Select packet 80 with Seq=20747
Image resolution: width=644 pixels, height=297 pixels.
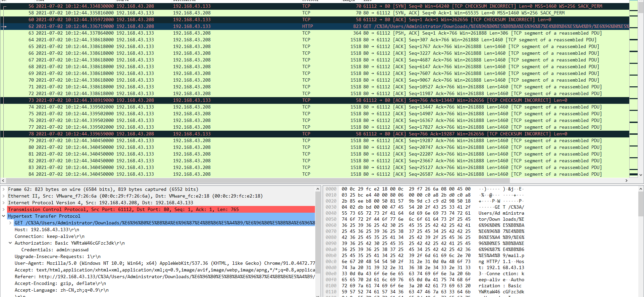pyautogui.click(x=315, y=147)
